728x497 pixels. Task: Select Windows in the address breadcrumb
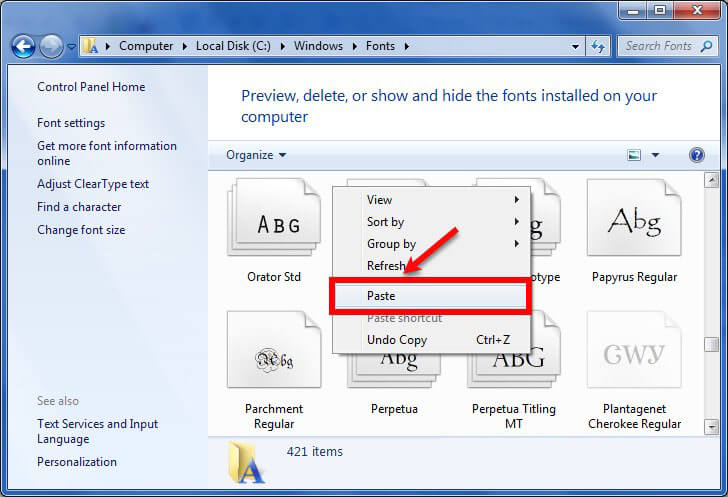318,46
